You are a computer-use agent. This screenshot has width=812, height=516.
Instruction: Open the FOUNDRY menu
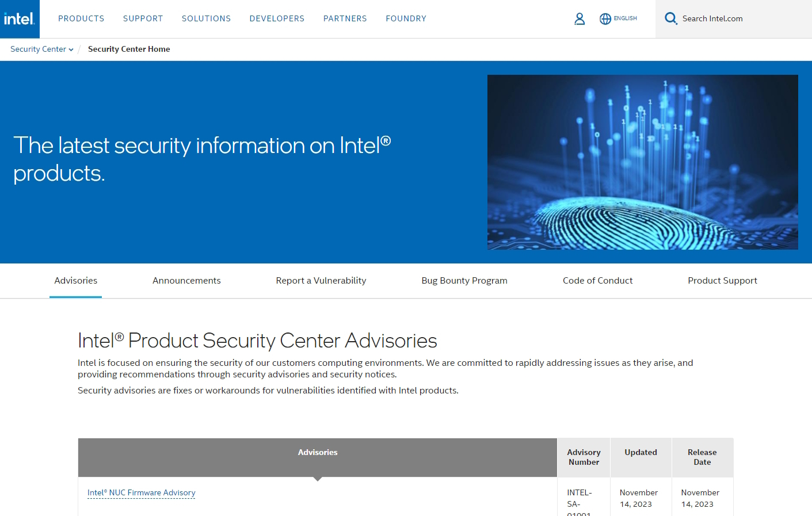point(406,18)
